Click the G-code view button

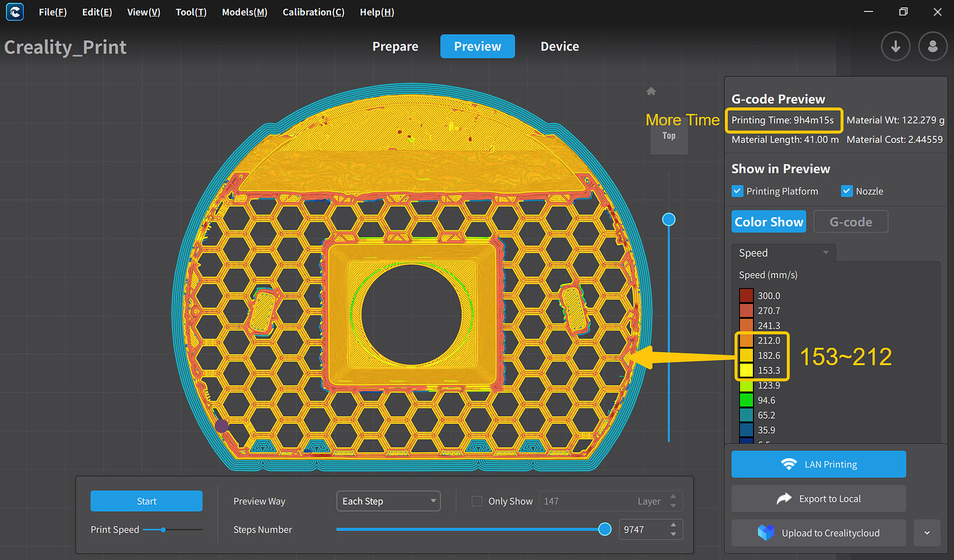point(850,221)
